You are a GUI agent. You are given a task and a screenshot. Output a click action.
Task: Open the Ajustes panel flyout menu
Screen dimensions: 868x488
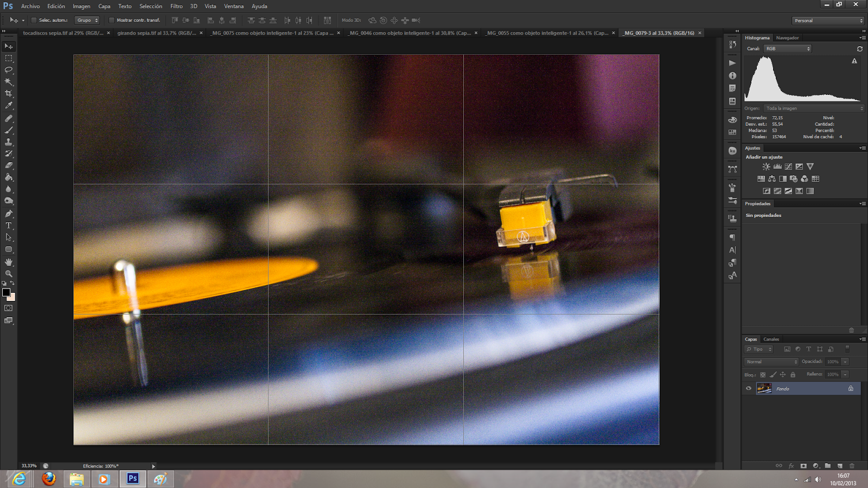point(863,148)
